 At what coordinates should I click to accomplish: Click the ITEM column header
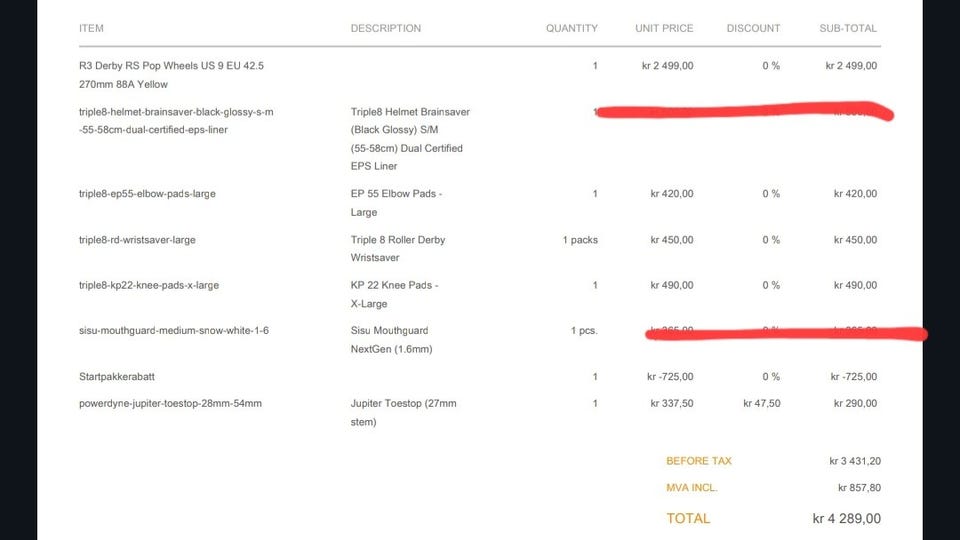coord(91,28)
